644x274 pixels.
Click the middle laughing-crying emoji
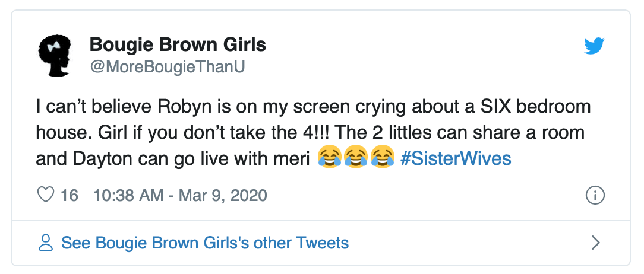[355, 158]
